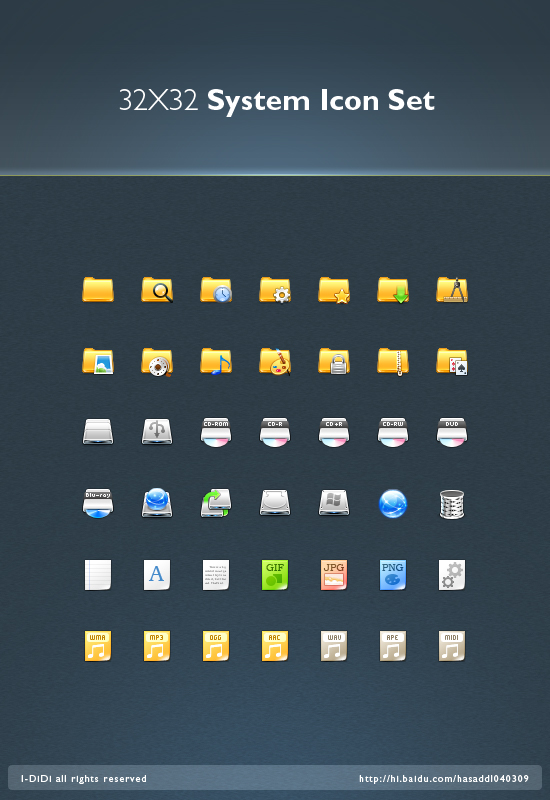Open the games folder with playing cards
Image resolution: width=550 pixels, height=800 pixels.
click(452, 362)
